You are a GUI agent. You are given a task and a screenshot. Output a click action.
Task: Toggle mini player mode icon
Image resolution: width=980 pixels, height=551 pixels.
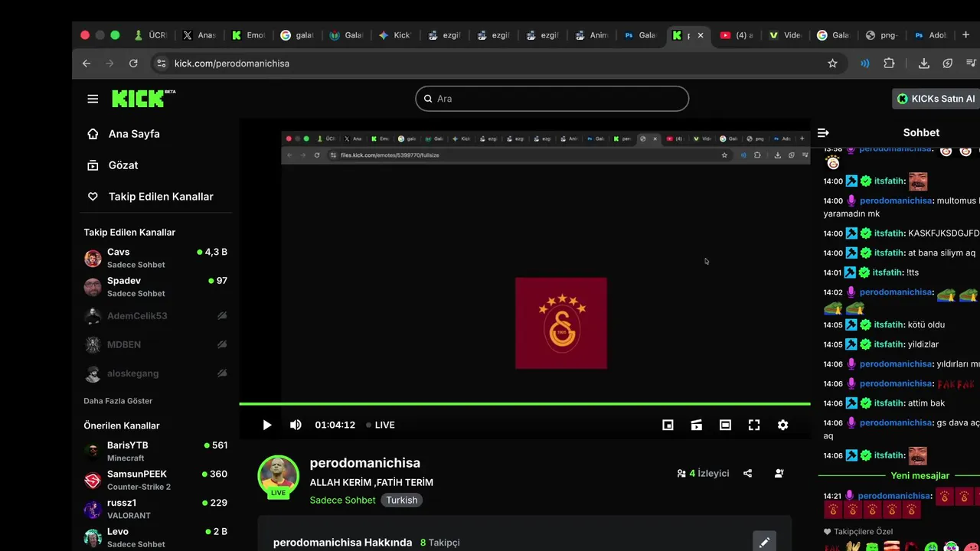coord(668,425)
